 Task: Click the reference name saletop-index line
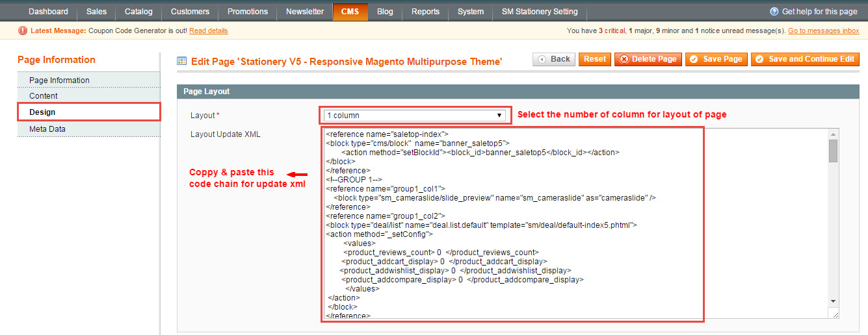[387, 134]
